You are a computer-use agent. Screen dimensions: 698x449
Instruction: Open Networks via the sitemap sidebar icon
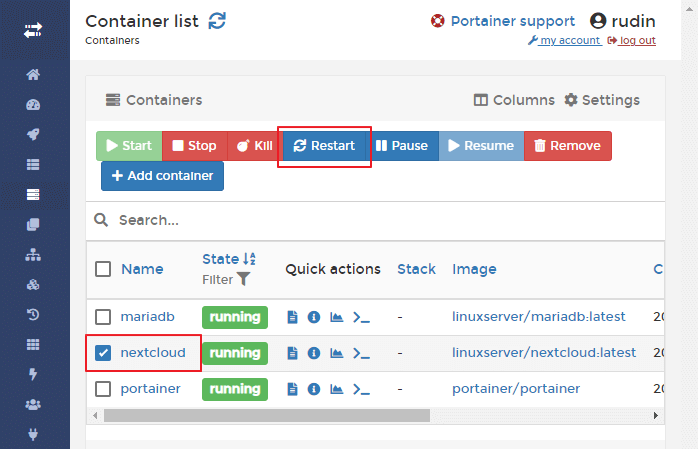pos(33,255)
